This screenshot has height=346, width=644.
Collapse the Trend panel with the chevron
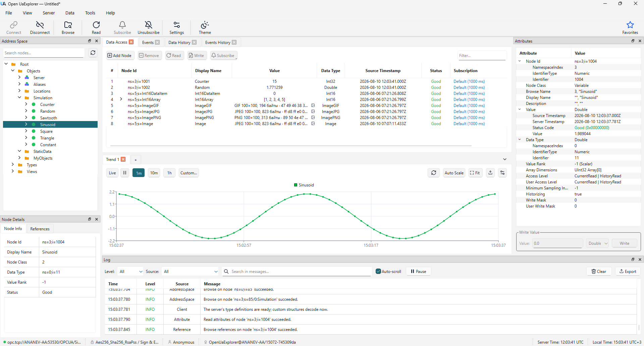click(x=505, y=159)
